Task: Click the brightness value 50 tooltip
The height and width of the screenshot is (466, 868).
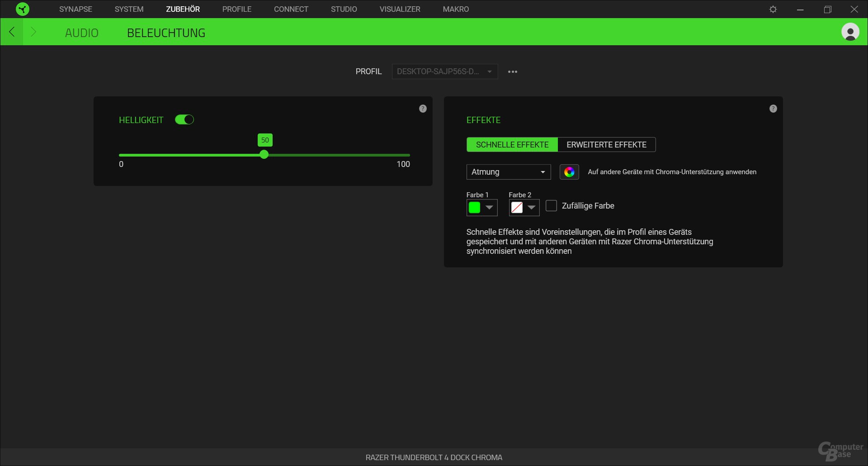Action: click(x=265, y=140)
